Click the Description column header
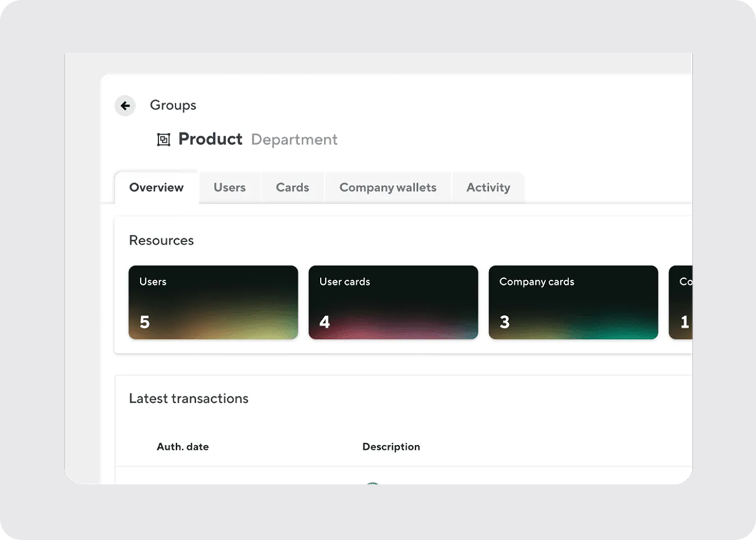Viewport: 756px width, 540px height. (x=391, y=447)
